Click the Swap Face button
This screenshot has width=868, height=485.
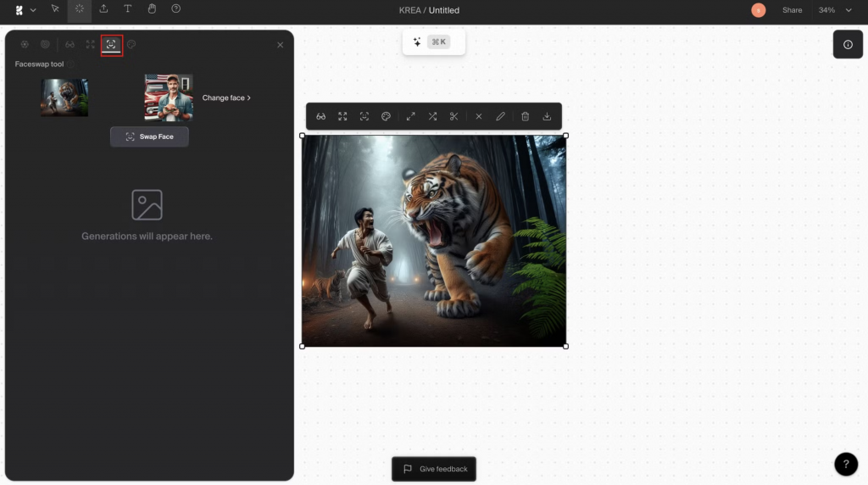click(149, 137)
